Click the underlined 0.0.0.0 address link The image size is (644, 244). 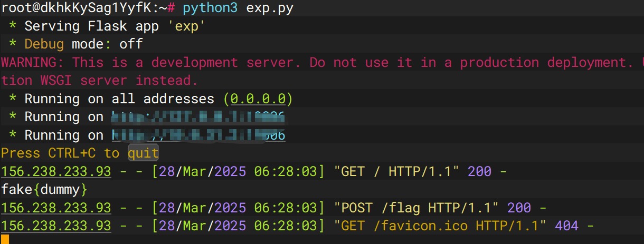point(258,99)
